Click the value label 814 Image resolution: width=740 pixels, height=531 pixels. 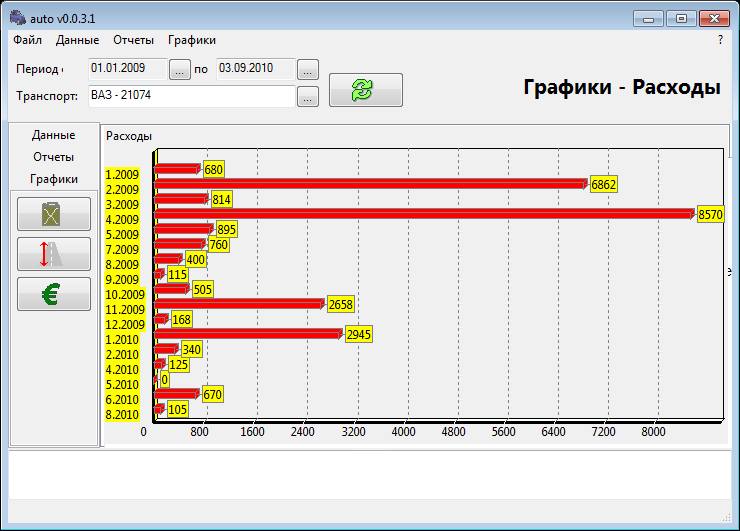[x=221, y=199]
